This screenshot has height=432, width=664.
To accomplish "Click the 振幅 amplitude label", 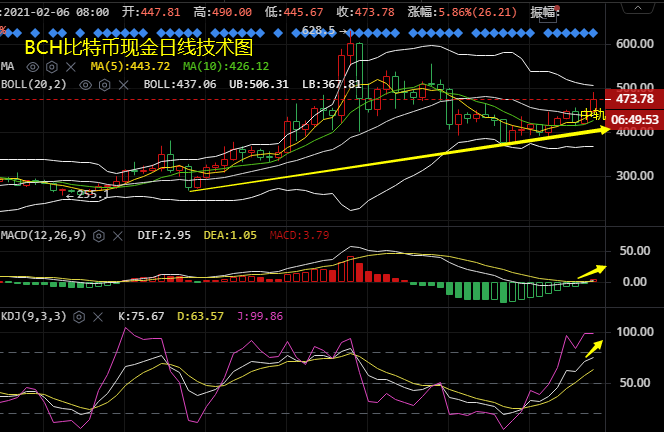I will 546,12.
